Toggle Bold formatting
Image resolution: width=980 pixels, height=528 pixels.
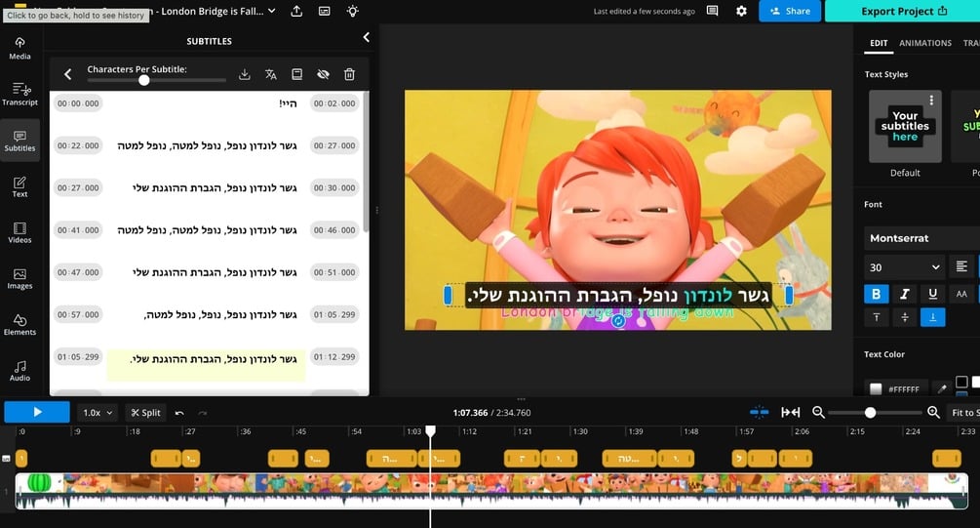coord(877,294)
